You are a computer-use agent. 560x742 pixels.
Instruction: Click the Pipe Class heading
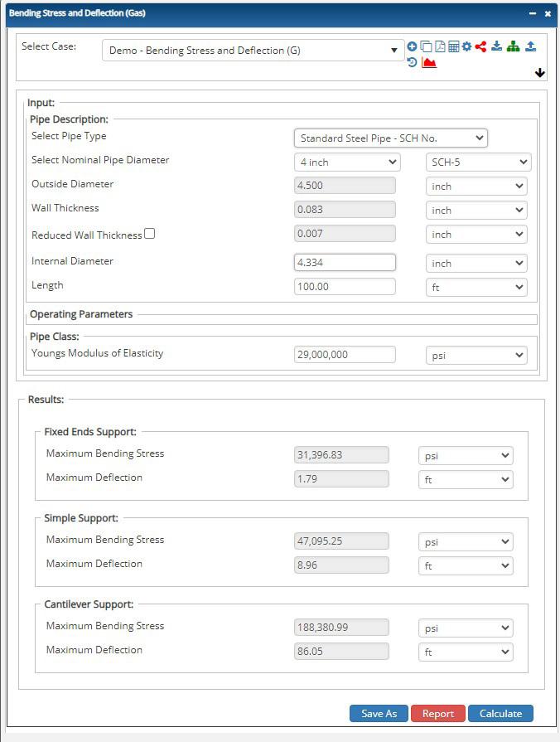click(55, 337)
